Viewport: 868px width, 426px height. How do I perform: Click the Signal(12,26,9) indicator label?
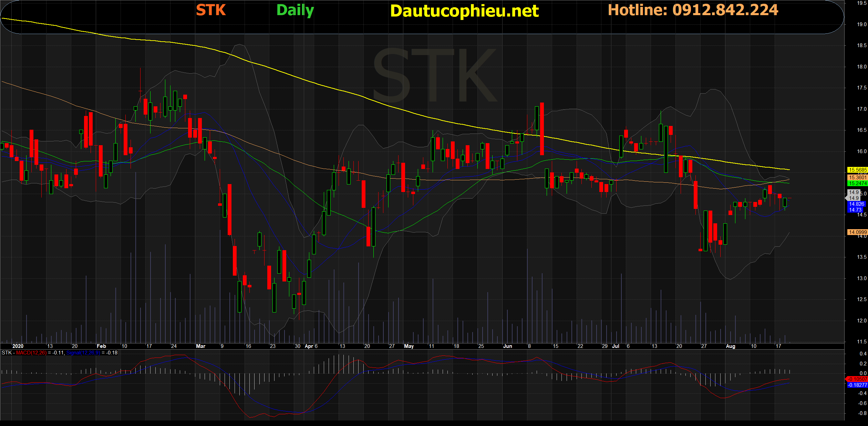pos(83,353)
